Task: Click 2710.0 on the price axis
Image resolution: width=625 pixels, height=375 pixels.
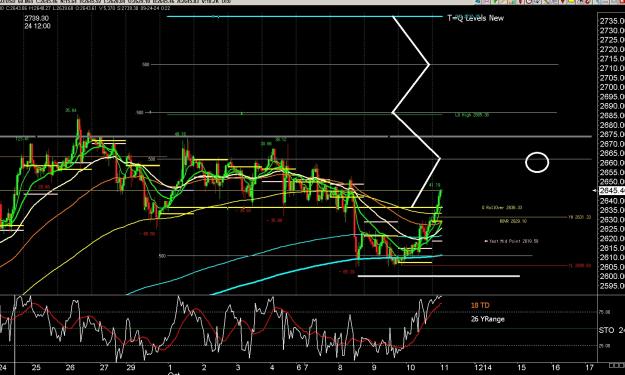Action: point(612,68)
